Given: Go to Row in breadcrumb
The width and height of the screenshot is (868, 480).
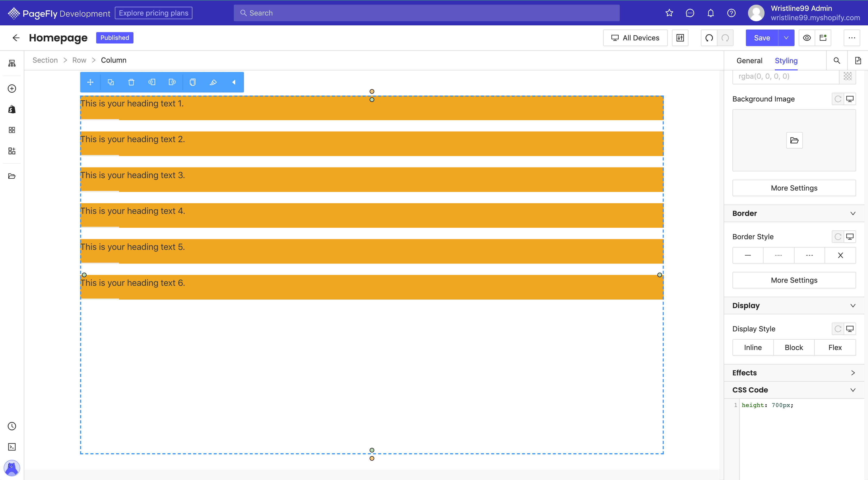Looking at the screenshot, I should coord(79,60).
